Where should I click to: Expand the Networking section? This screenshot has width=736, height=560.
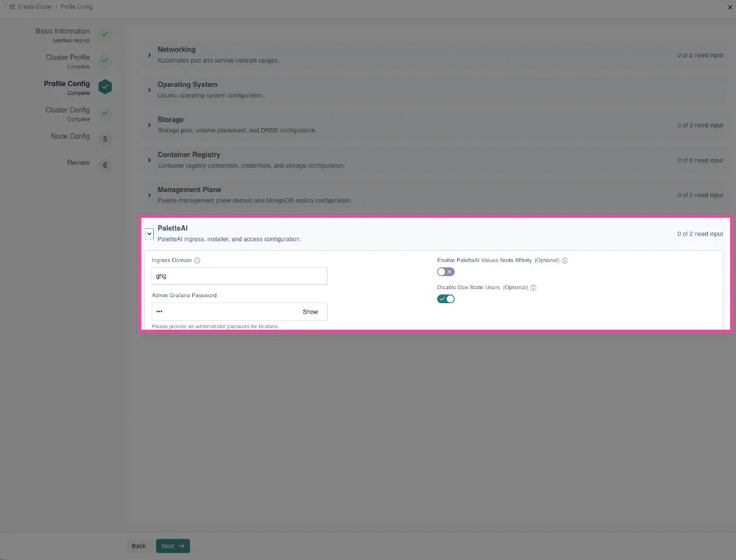[x=149, y=55]
